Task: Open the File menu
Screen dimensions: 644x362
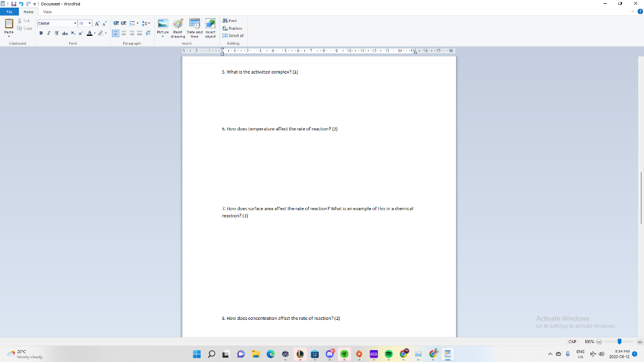Action: click(x=9, y=11)
